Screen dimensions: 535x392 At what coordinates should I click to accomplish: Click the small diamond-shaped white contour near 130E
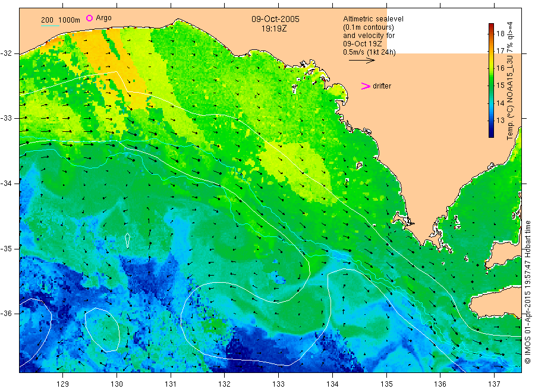click(127, 241)
